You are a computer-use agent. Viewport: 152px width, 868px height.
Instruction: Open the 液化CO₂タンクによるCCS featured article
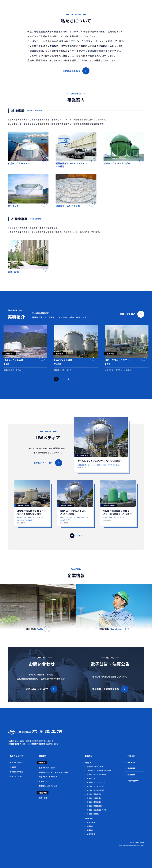(101, 445)
